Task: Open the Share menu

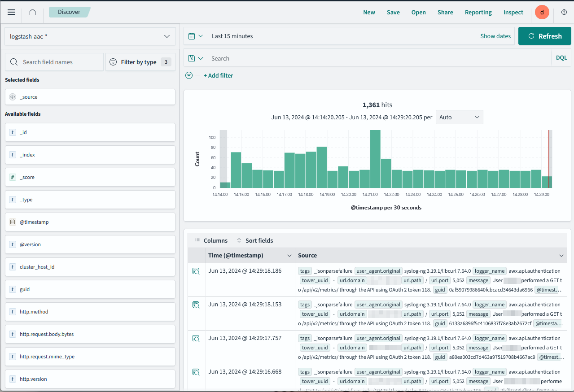Action: pos(445,12)
